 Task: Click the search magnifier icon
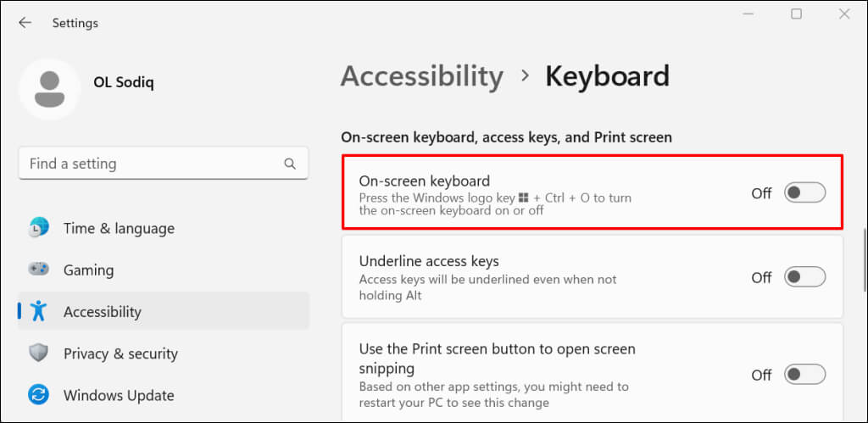coord(290,164)
